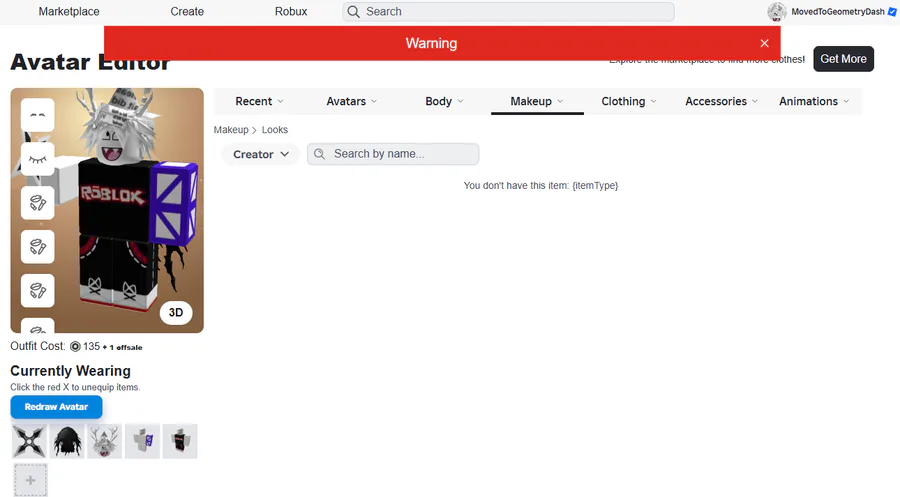Focus the Search by name field
Viewport: 900px width, 497px height.
coord(393,154)
